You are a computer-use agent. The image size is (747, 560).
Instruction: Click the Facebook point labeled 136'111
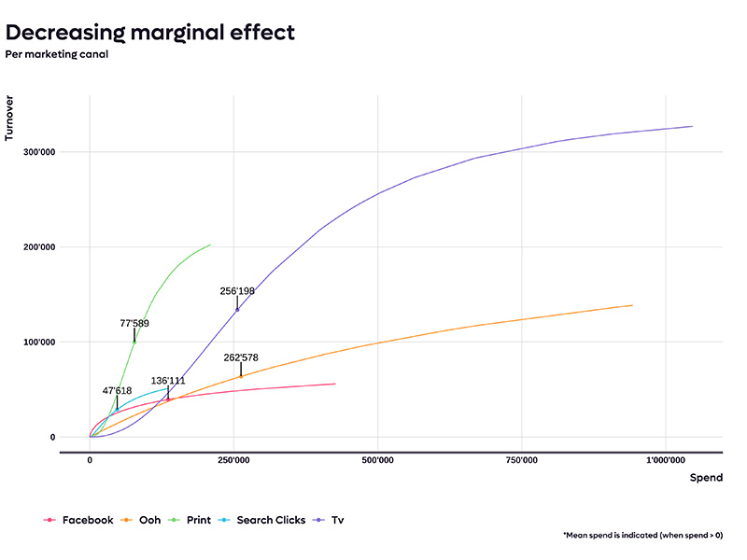[x=168, y=399]
